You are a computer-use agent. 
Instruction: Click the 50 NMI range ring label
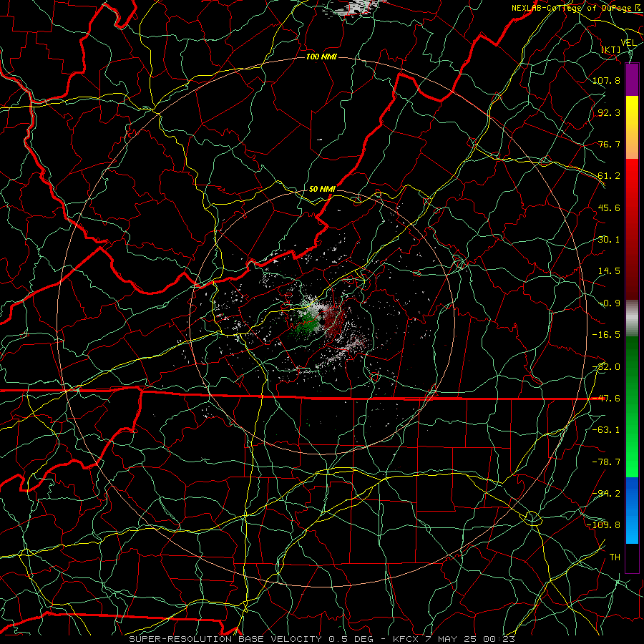click(322, 189)
